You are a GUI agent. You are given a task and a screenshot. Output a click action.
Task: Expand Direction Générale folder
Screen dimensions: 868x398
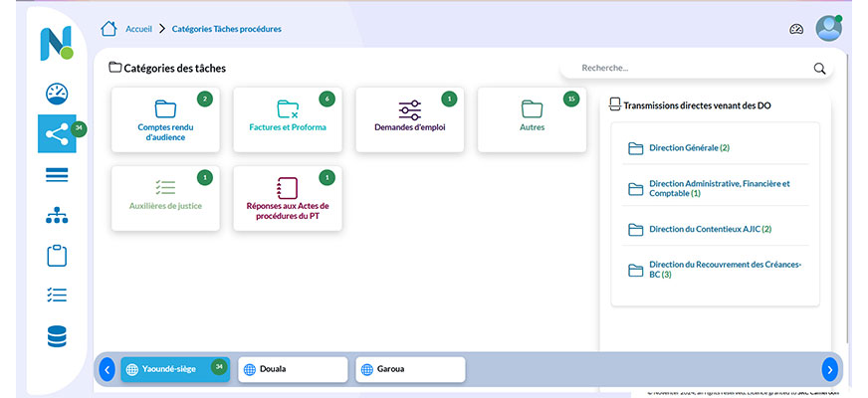coord(689,148)
